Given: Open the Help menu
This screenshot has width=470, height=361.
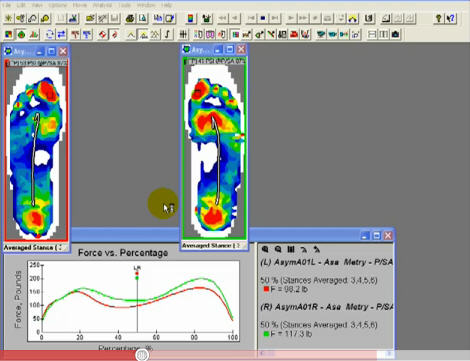Looking at the screenshot, I should [166, 5].
